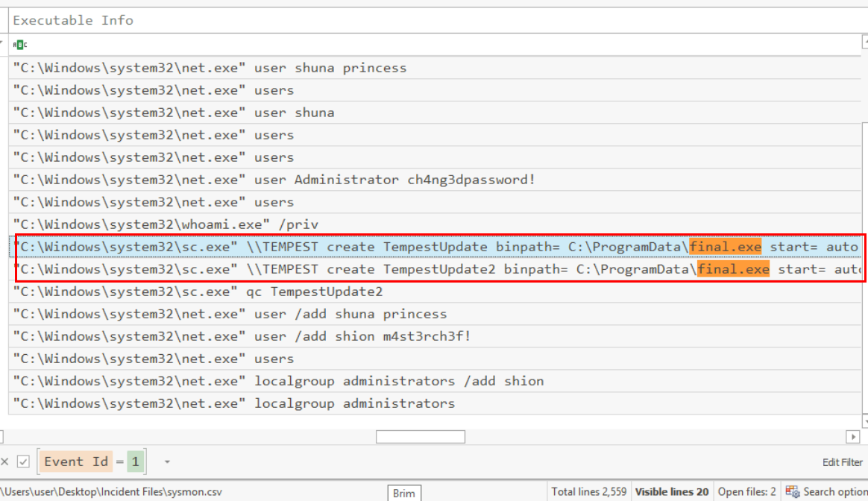This screenshot has height=501, width=868.
Task: Remove the Event Id filter with the X icon
Action: click(x=4, y=461)
